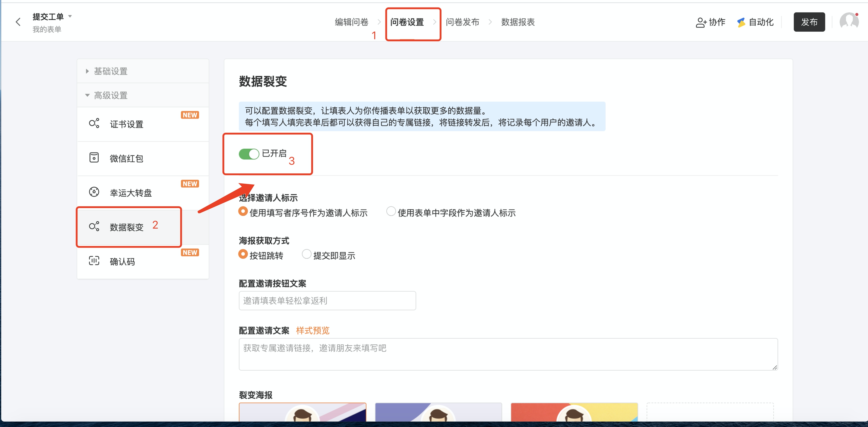Click the 协作 collaborate icon
This screenshot has height=427, width=868.
point(701,22)
